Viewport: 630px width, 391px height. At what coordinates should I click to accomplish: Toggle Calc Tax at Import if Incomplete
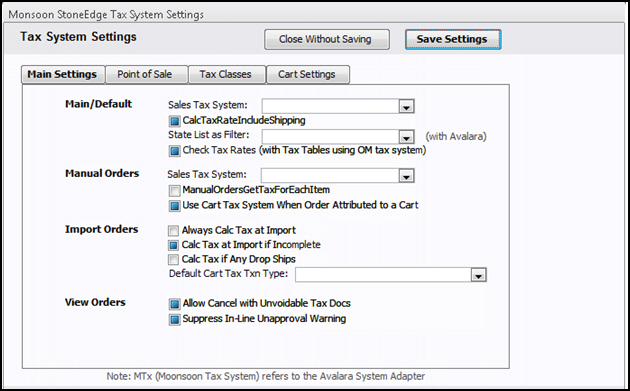(x=173, y=245)
